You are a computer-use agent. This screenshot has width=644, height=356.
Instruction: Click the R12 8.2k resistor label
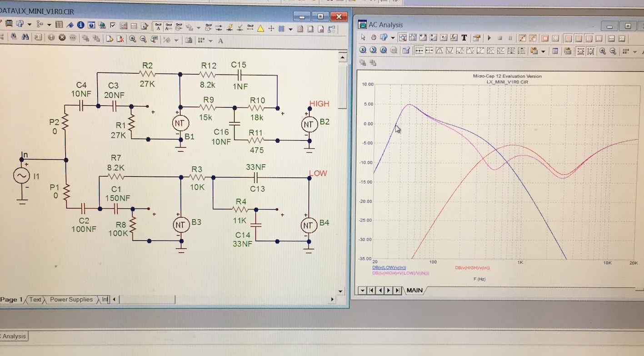[208, 75]
